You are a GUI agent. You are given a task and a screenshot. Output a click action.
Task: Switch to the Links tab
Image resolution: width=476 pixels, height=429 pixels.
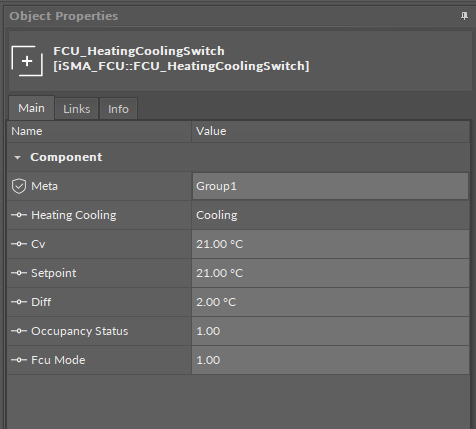point(77,109)
